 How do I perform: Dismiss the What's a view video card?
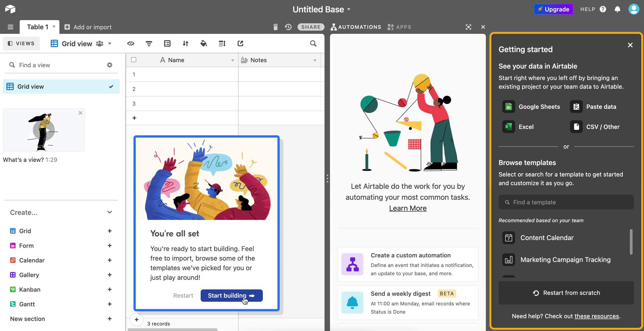pyautogui.click(x=80, y=113)
